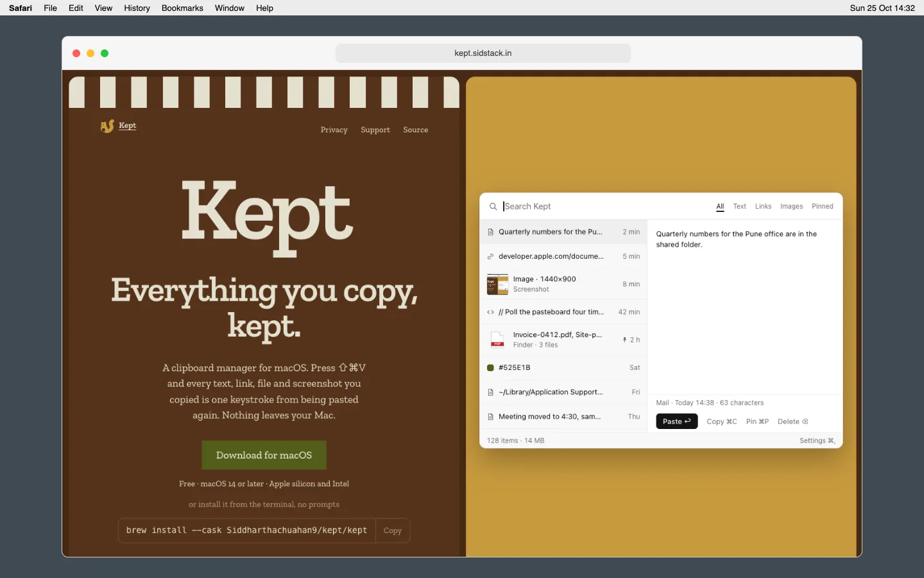The width and height of the screenshot is (924, 578).
Task: Click the #525E1B green color swatch
Action: click(x=491, y=368)
